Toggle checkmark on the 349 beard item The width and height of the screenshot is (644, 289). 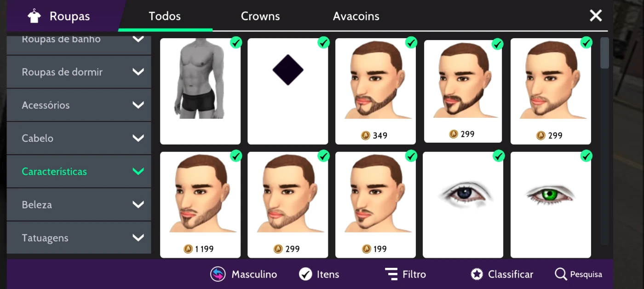(411, 43)
